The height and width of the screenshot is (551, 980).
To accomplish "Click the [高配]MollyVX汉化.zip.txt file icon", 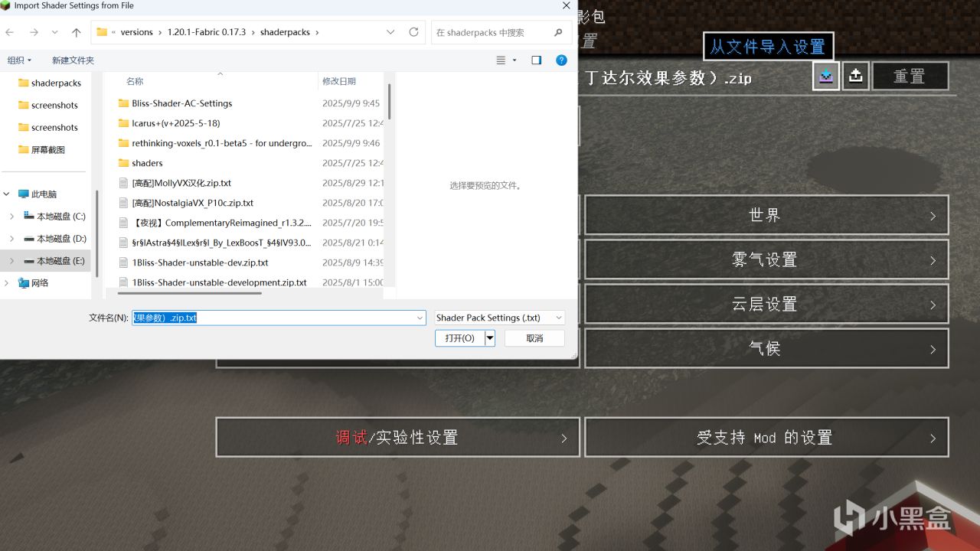I will pos(124,183).
